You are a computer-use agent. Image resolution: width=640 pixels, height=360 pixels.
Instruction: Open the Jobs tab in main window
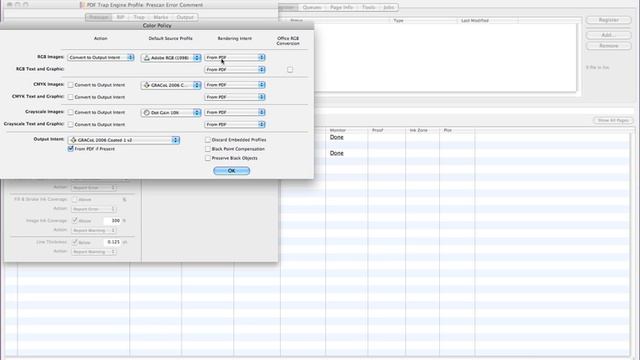(389, 7)
